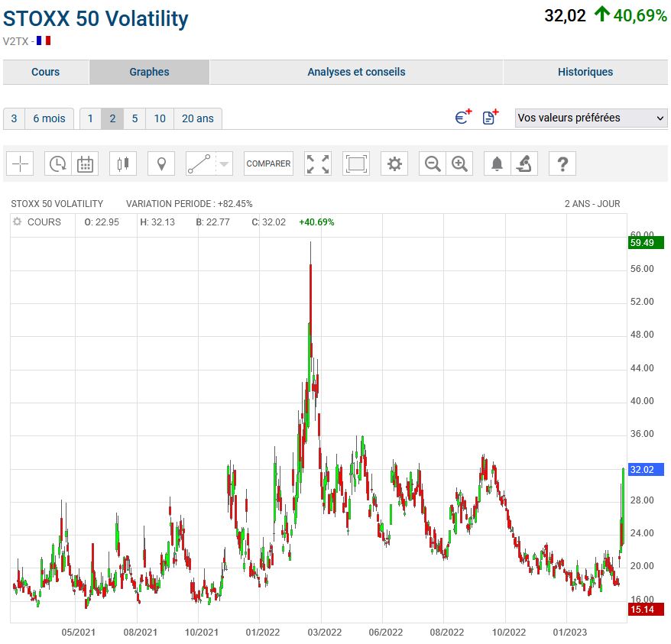
Task: Click the V2TX ticker symbol
Action: 15,41
